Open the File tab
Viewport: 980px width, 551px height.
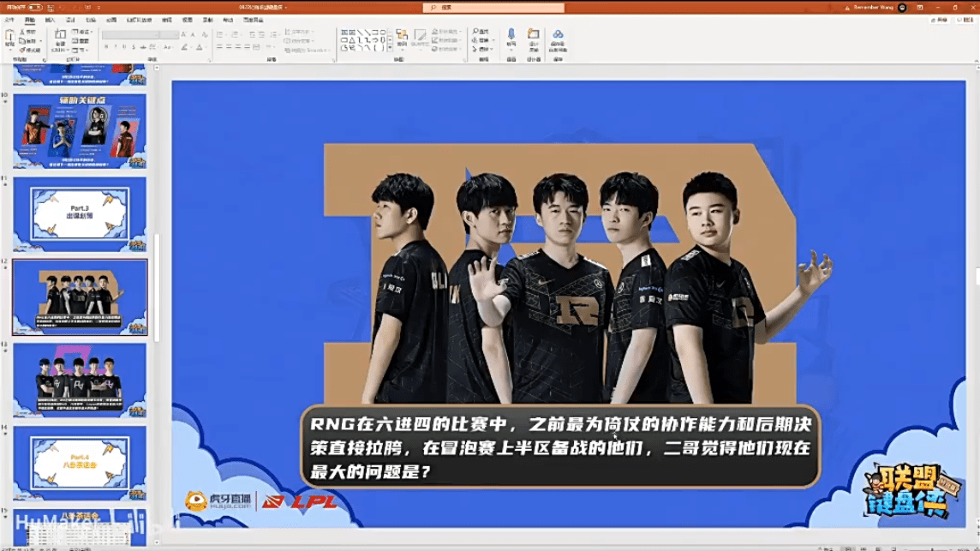click(9, 20)
